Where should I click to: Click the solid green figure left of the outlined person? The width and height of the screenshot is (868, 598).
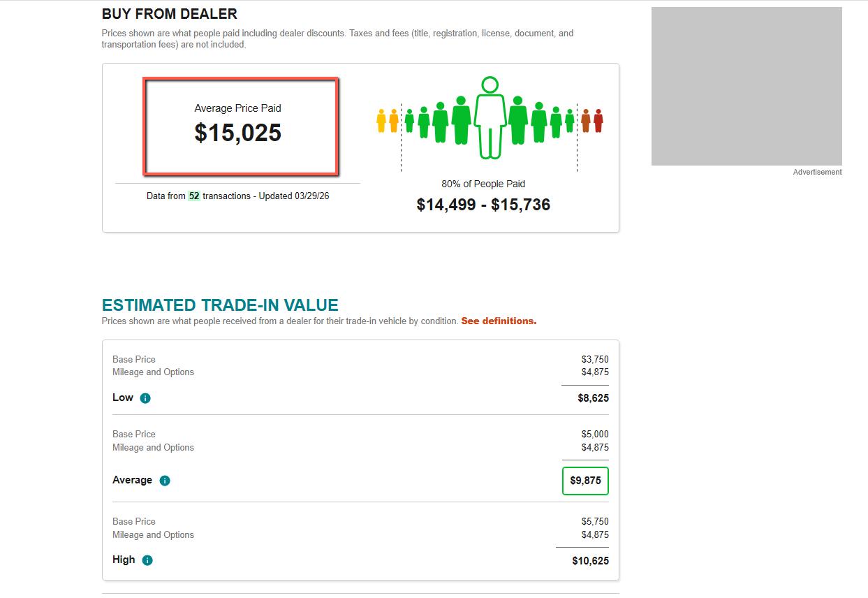pos(461,120)
